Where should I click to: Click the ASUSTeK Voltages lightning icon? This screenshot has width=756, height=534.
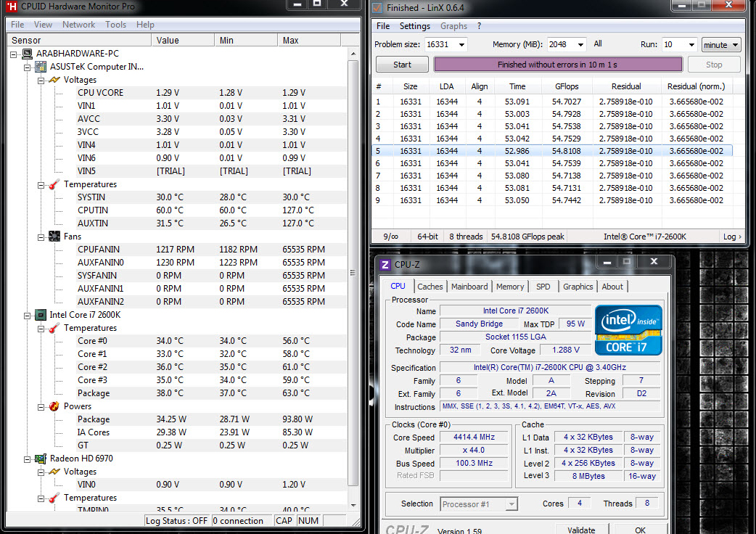tap(54, 80)
